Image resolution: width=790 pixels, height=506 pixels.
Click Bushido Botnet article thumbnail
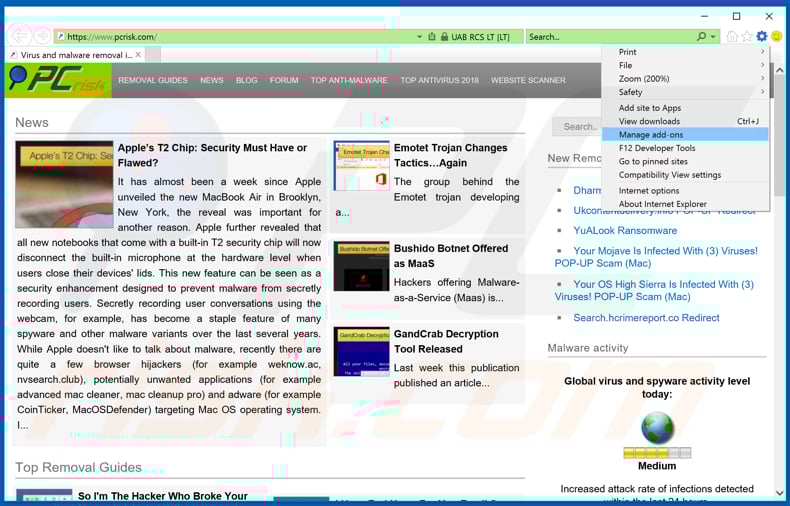pyautogui.click(x=361, y=266)
